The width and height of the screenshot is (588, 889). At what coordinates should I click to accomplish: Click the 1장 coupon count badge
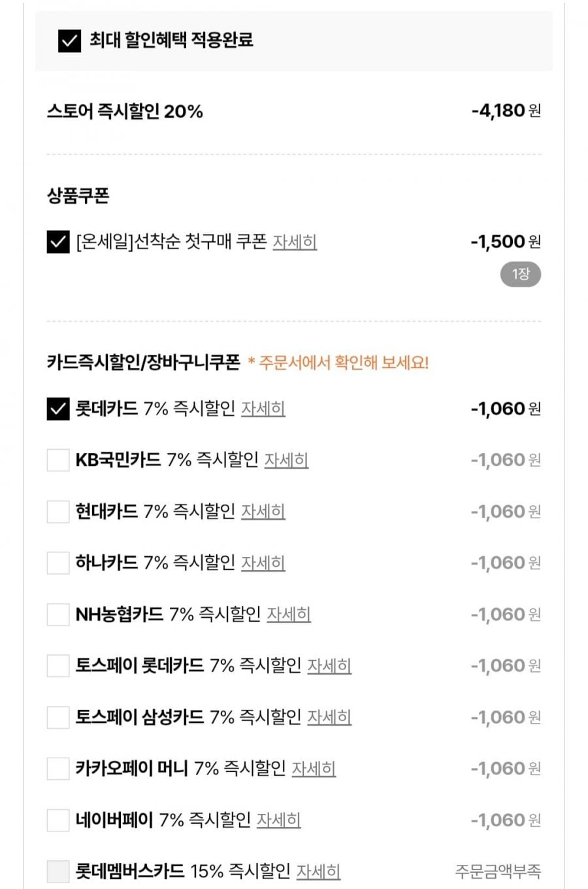(521, 275)
